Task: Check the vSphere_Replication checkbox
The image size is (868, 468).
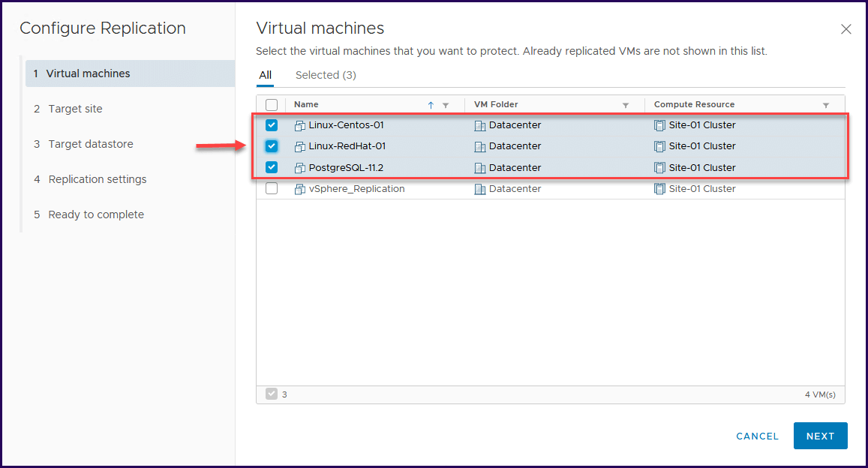Action: pyautogui.click(x=272, y=189)
